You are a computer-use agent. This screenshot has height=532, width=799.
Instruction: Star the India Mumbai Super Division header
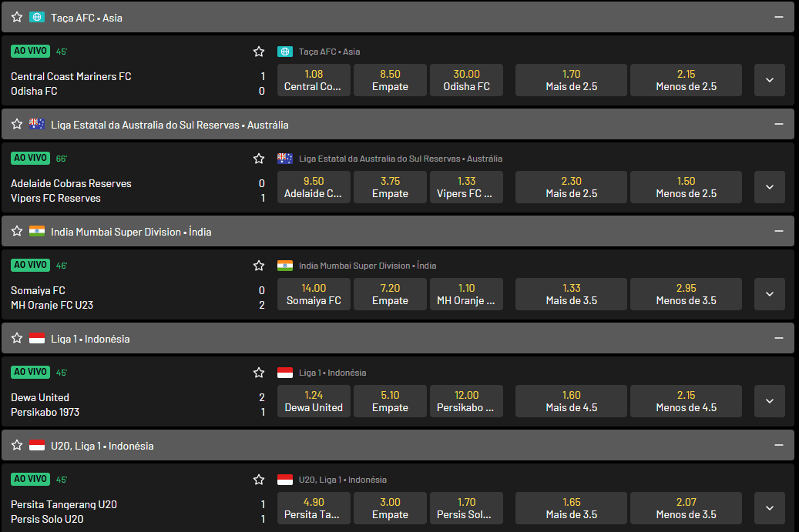17,231
